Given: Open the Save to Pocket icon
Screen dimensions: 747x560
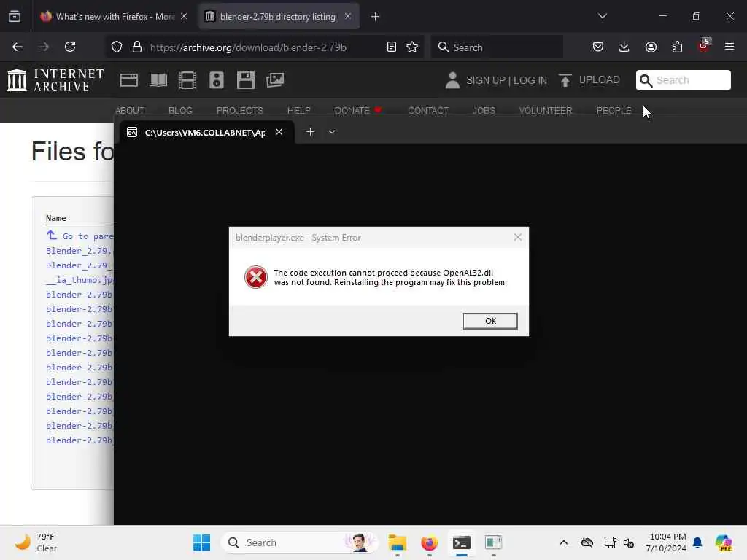Looking at the screenshot, I should coord(598,47).
